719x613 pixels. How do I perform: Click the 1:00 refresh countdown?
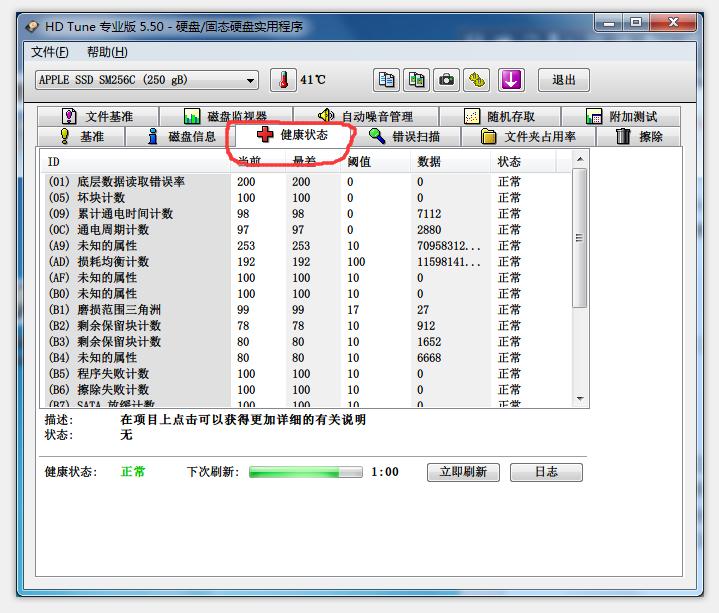(x=385, y=472)
